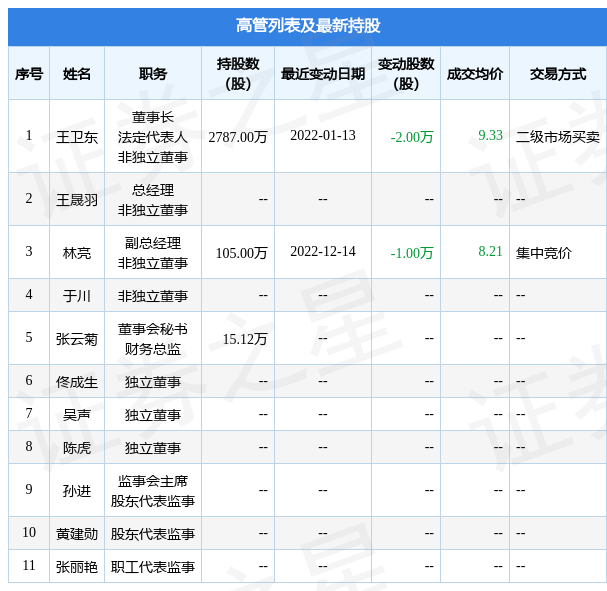Select 二级市场买卖 transaction method
This screenshot has height=591, width=607.
tap(558, 137)
